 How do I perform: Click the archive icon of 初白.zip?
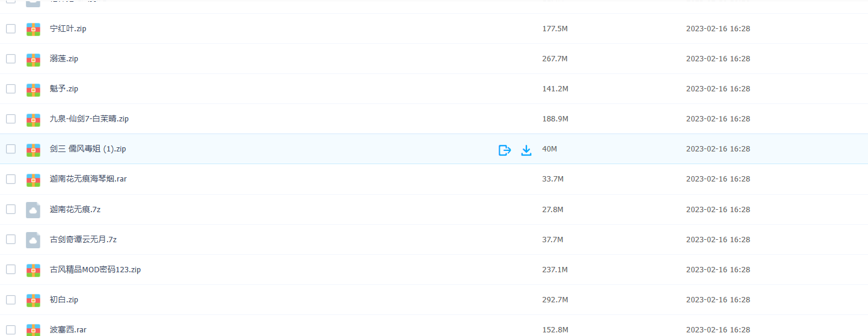click(33, 300)
